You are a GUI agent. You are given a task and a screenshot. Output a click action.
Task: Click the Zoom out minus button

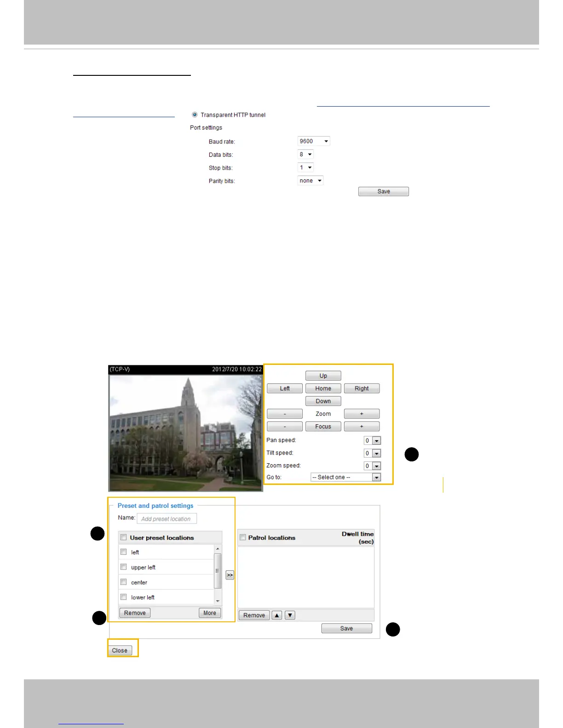(285, 414)
